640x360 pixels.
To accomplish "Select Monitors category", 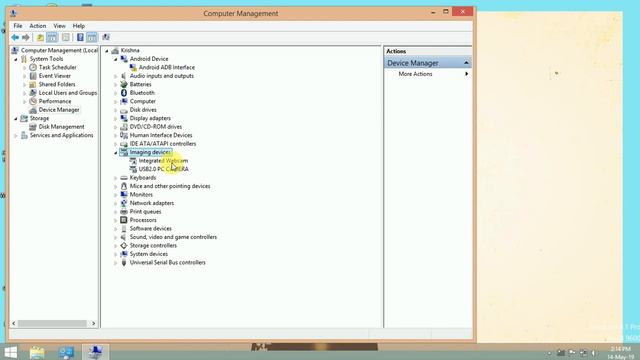I will pos(141,195).
